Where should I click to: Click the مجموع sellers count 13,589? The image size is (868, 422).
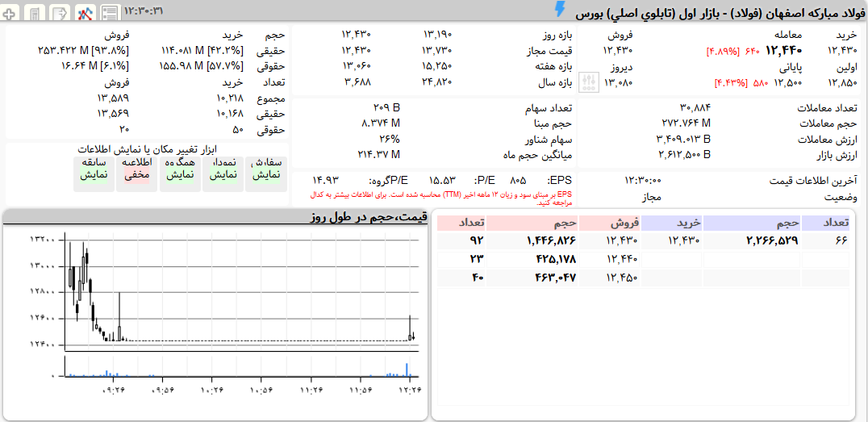(x=115, y=99)
